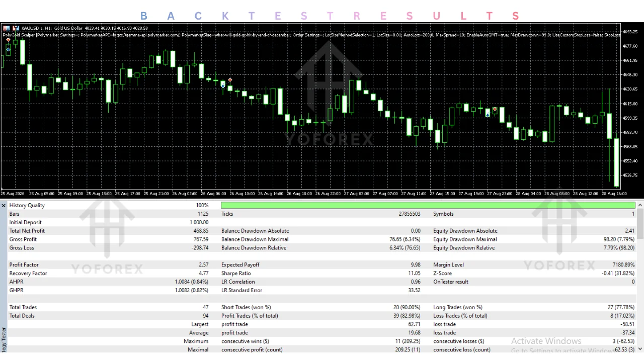Click the Expected Payoff label

[240, 264]
